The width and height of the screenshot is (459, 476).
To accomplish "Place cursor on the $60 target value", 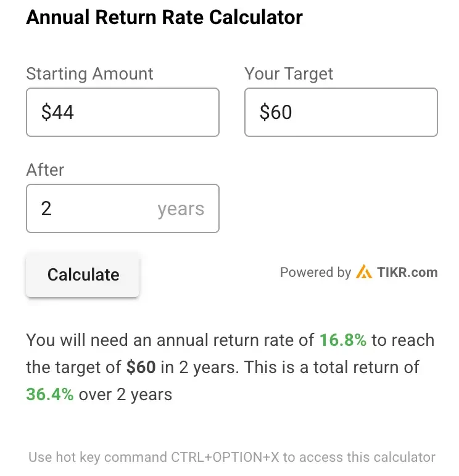I will tap(276, 112).
